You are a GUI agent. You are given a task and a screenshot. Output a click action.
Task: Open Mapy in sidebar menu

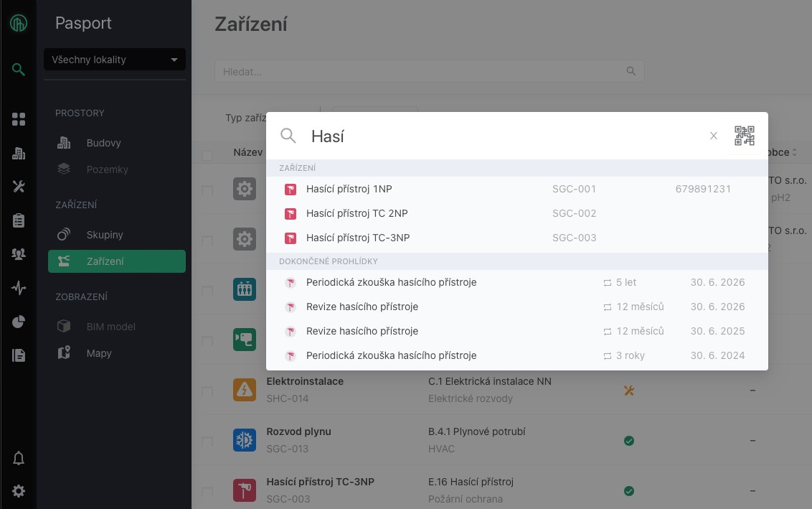(x=99, y=353)
